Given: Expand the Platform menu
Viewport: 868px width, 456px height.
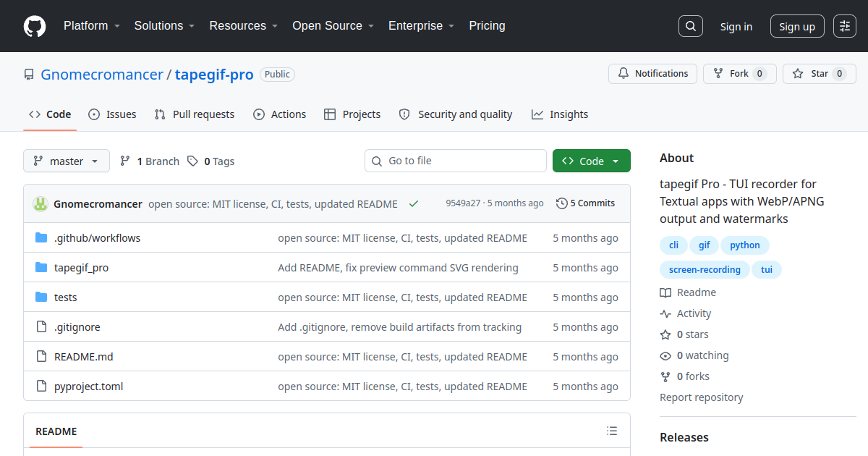Looking at the screenshot, I should [x=91, y=26].
